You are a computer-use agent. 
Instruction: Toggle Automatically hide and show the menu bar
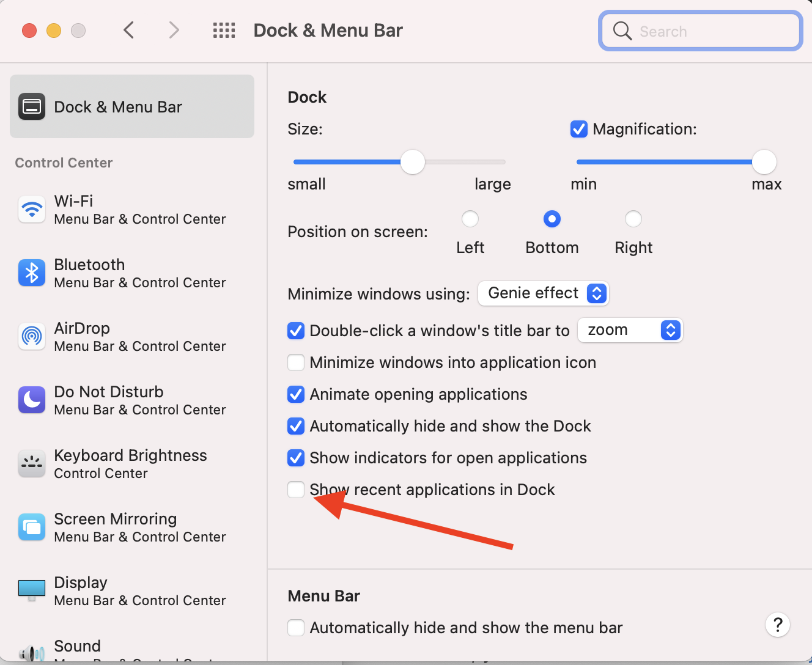(296, 628)
